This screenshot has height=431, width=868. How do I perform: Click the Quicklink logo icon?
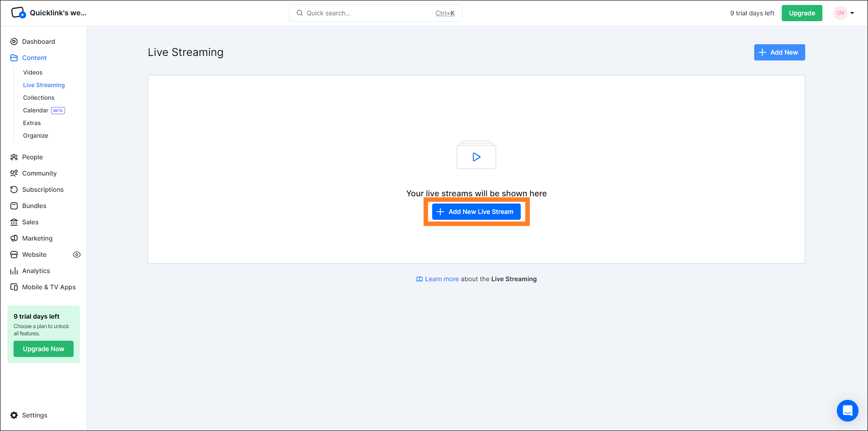click(18, 13)
